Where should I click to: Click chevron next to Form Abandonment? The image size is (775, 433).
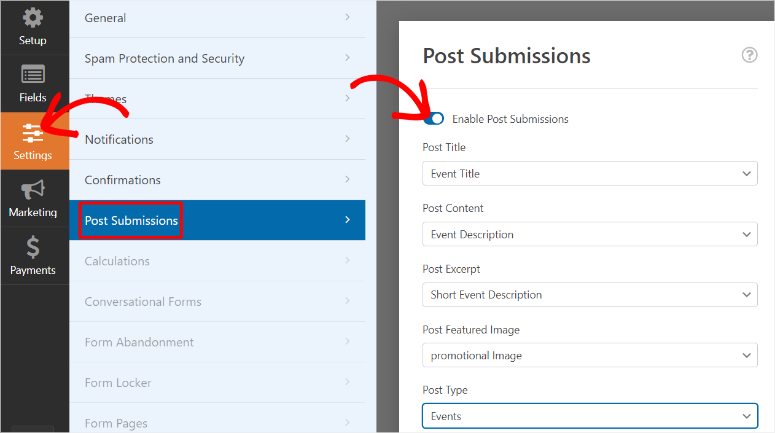(x=347, y=342)
